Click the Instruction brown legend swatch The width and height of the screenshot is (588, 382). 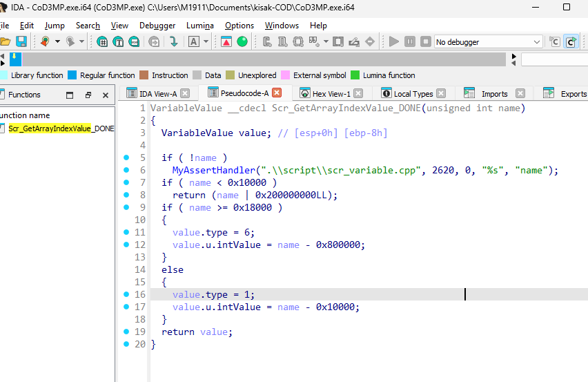click(x=144, y=75)
